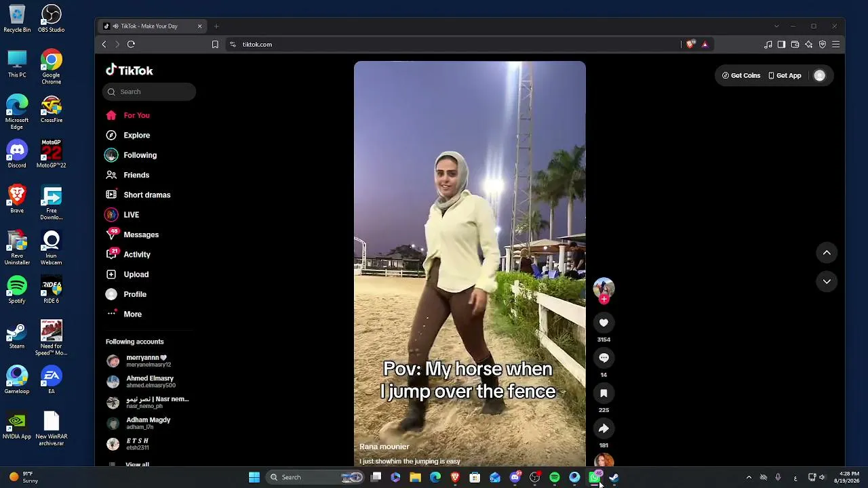
Task: Open WhatsApp from the taskbar
Action: (x=594, y=478)
